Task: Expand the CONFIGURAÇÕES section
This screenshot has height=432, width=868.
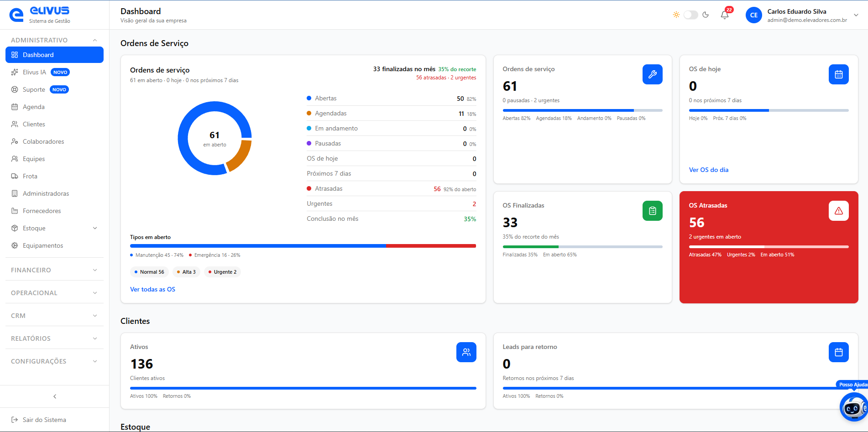Action: click(54, 361)
